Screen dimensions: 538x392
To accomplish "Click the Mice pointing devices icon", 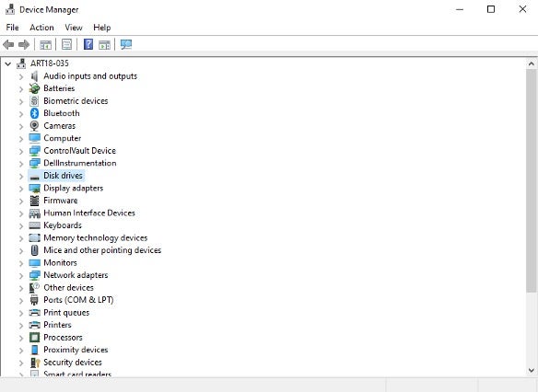I will coord(34,250).
